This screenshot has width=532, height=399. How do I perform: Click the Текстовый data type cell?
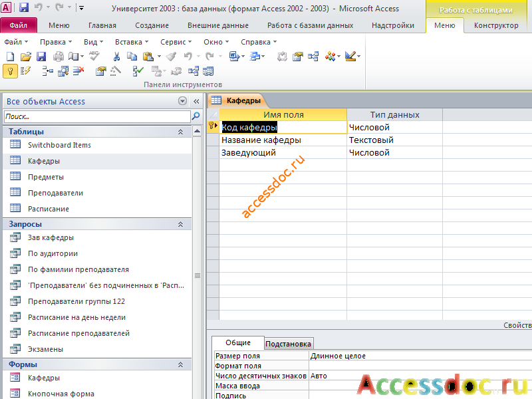pyautogui.click(x=394, y=140)
